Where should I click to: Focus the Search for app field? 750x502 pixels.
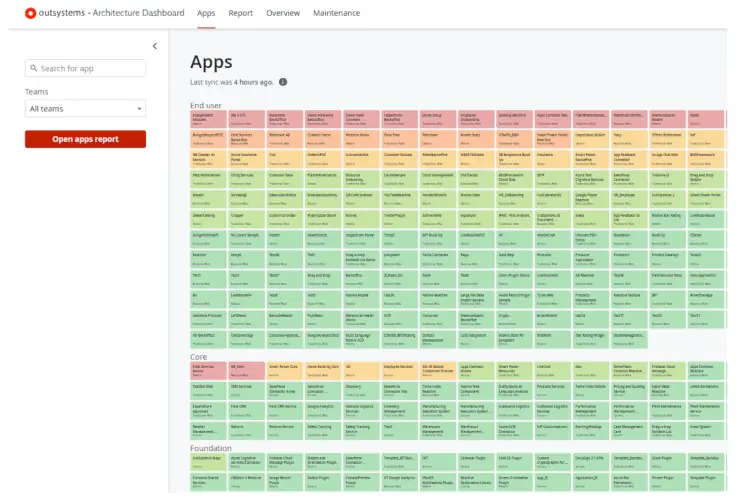coord(85,68)
